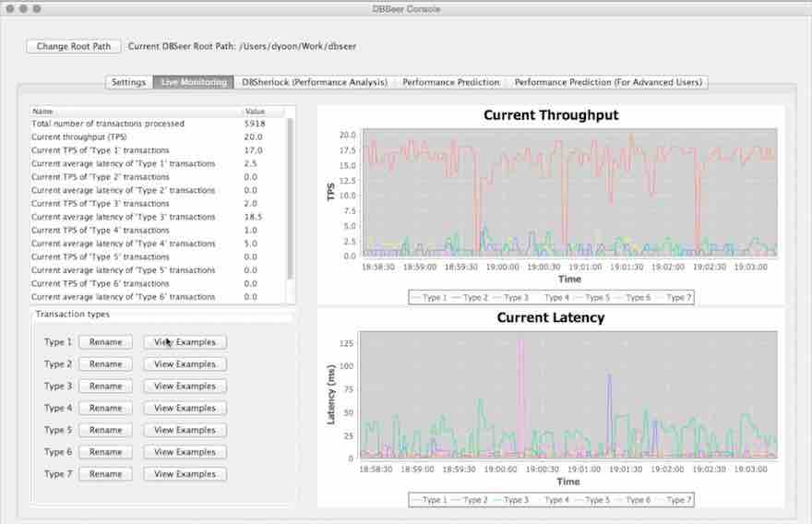812x524 pixels.
Task: Rename the Type 1 transaction
Action: tap(105, 342)
